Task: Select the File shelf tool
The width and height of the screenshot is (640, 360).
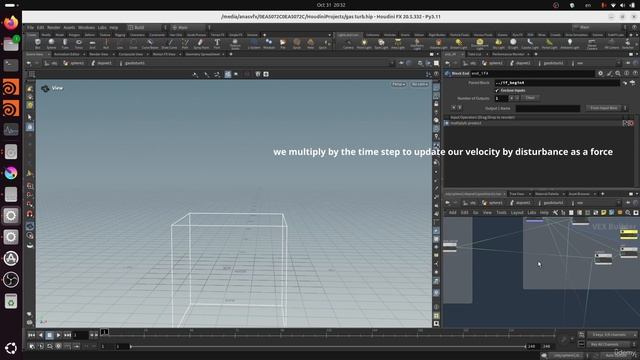Action: [283, 44]
